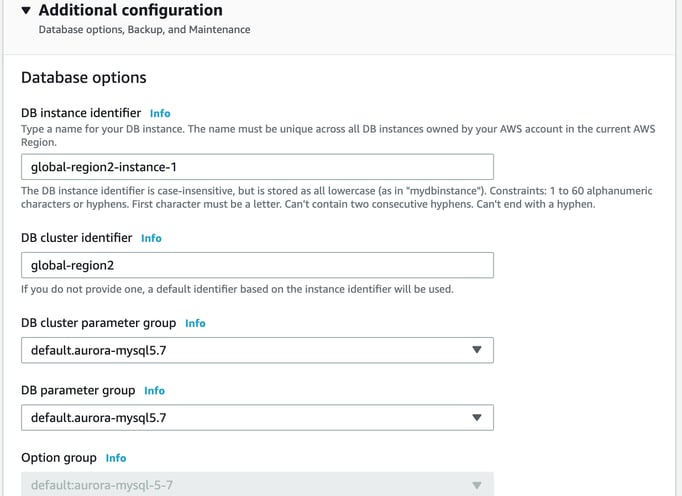Click the arrow icon in DB cluster parameter group

pos(477,350)
